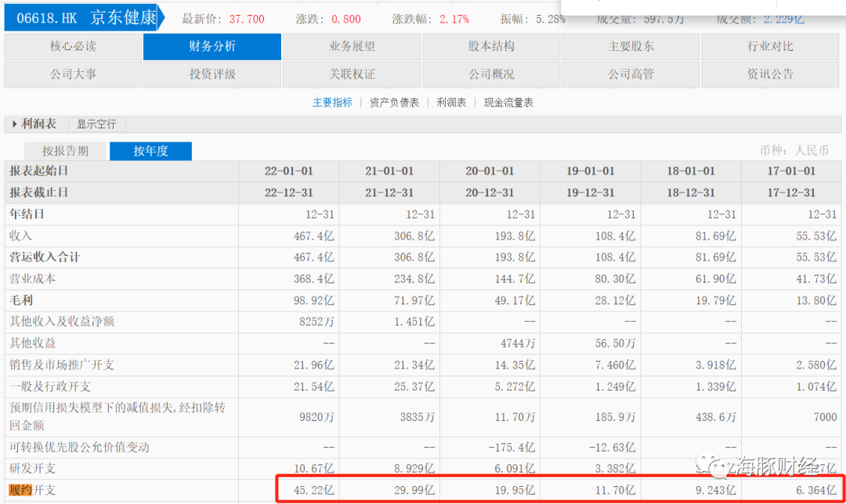The width and height of the screenshot is (846, 504).
Task: Click the 17-12-31 column end date
Action: 791,193
